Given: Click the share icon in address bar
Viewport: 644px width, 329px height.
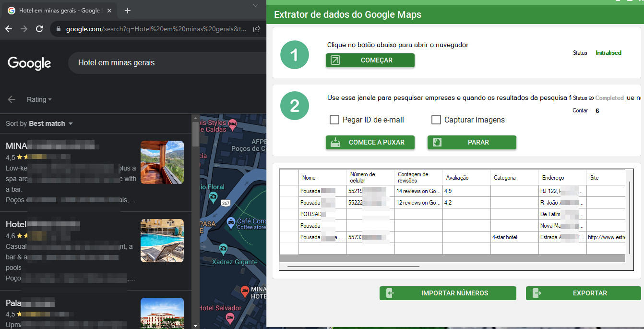Looking at the screenshot, I should click(257, 29).
